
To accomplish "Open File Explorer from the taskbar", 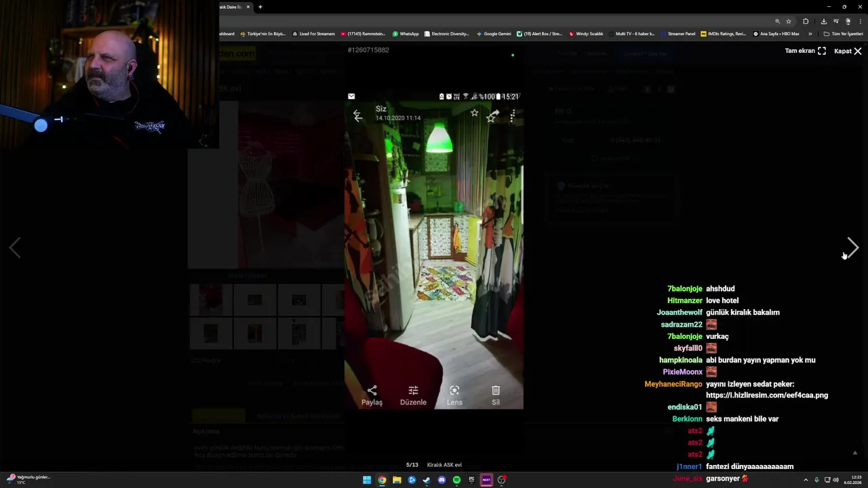I will 397,480.
